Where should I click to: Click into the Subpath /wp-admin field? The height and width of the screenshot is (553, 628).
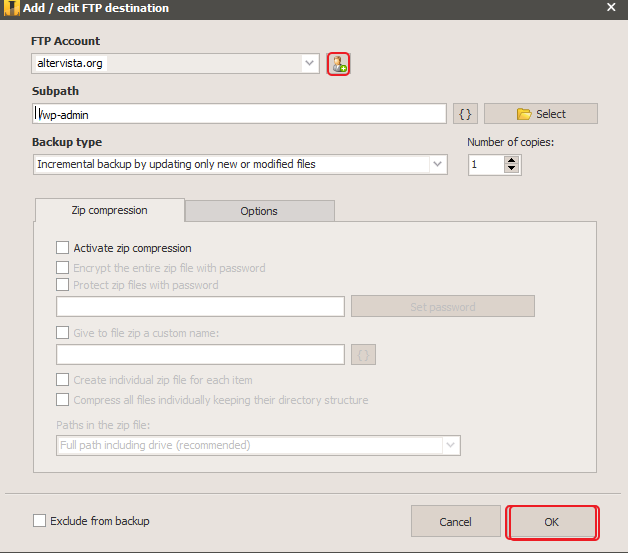[239, 114]
